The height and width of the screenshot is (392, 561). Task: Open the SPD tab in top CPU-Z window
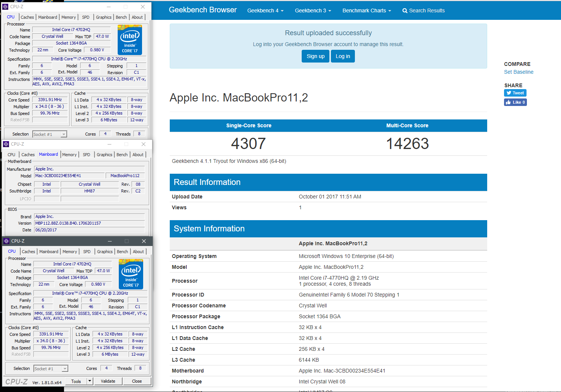[x=86, y=17]
